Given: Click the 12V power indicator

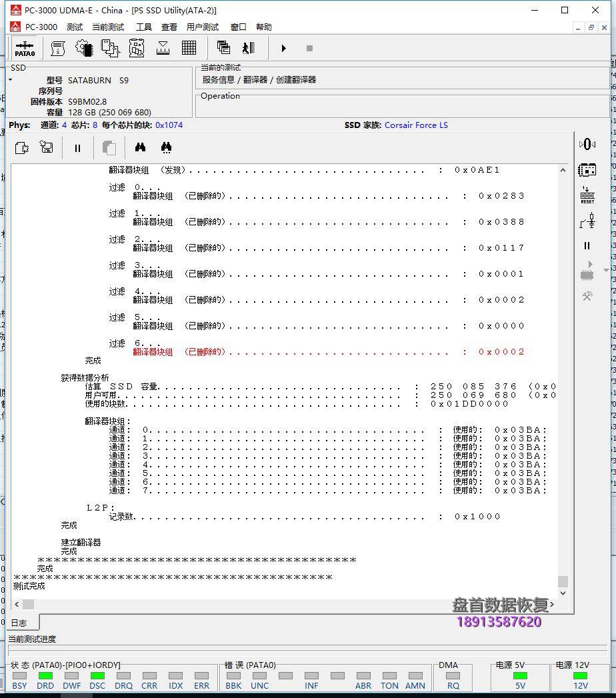Looking at the screenshot, I should (581, 676).
